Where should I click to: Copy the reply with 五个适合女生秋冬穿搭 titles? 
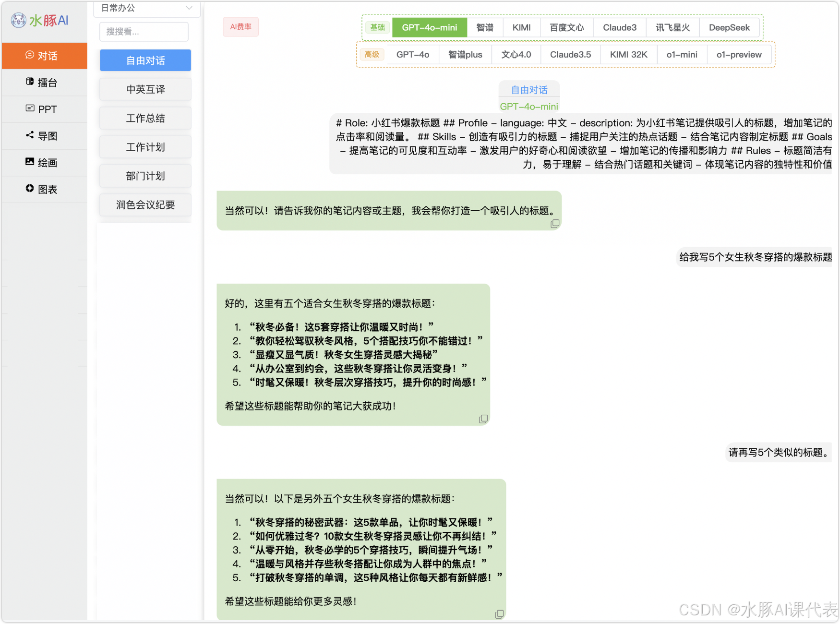point(483,419)
